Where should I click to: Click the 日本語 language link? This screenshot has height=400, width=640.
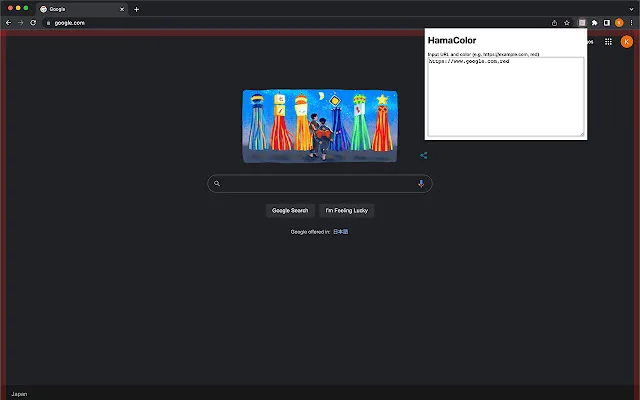tap(341, 231)
